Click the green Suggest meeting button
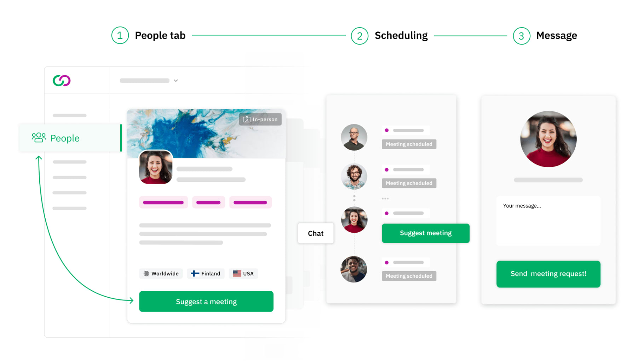 click(426, 233)
